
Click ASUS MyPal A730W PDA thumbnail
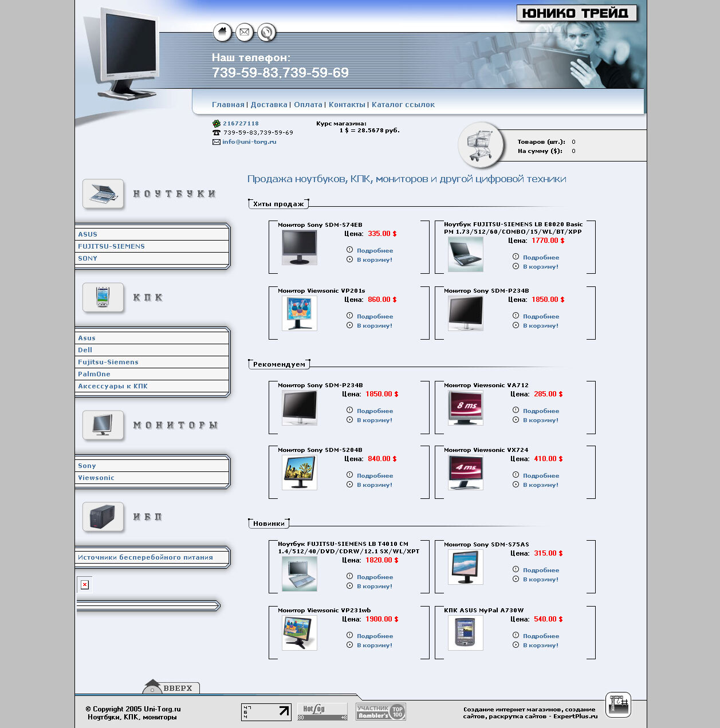tap(465, 633)
